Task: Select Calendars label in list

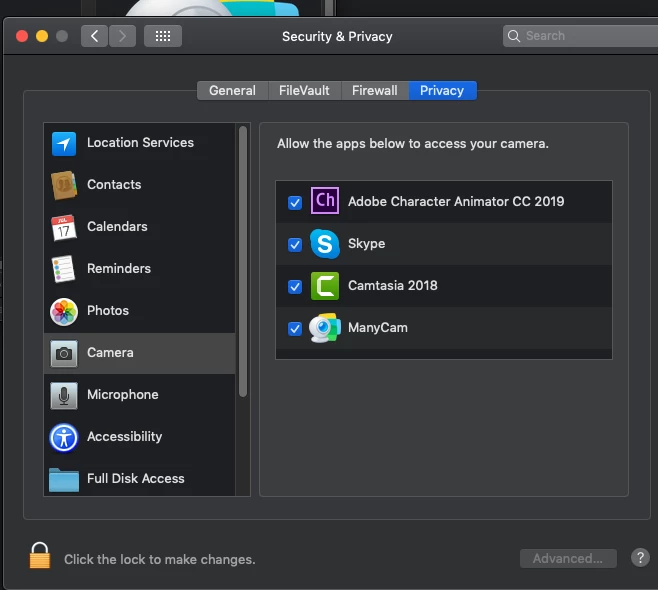Action: click(117, 227)
